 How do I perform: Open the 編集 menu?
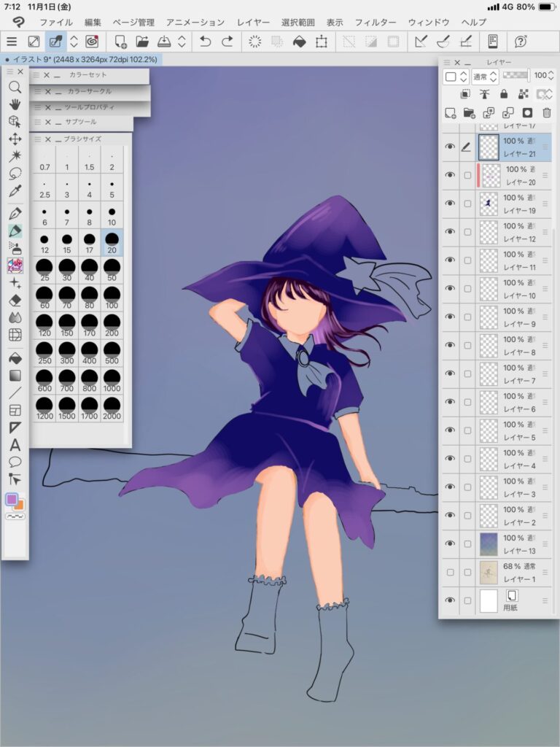point(93,22)
